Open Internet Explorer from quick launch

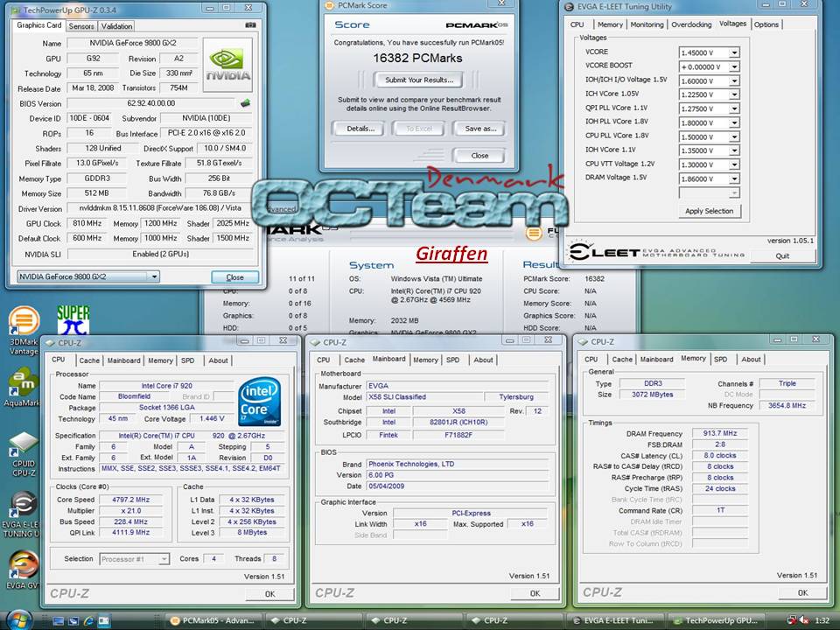coord(88,621)
